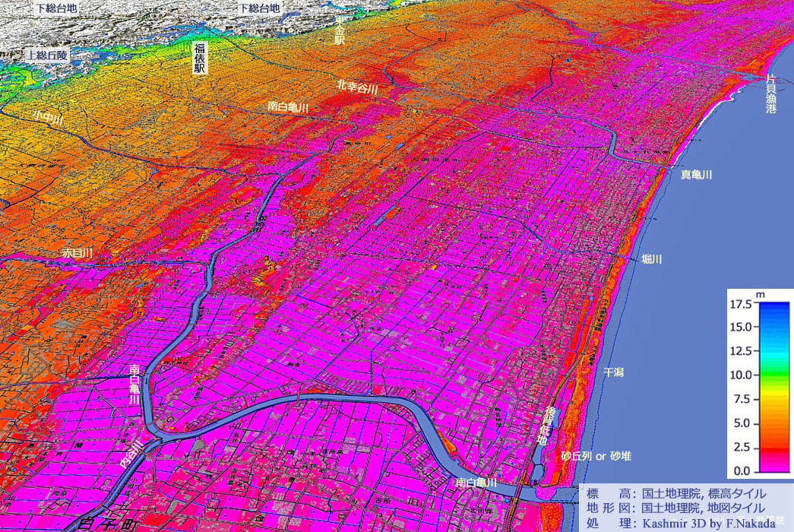Click the 砂丘列 or 砂堆 label
Image resolution: width=794 pixels, height=532 pixels.
(x=596, y=456)
